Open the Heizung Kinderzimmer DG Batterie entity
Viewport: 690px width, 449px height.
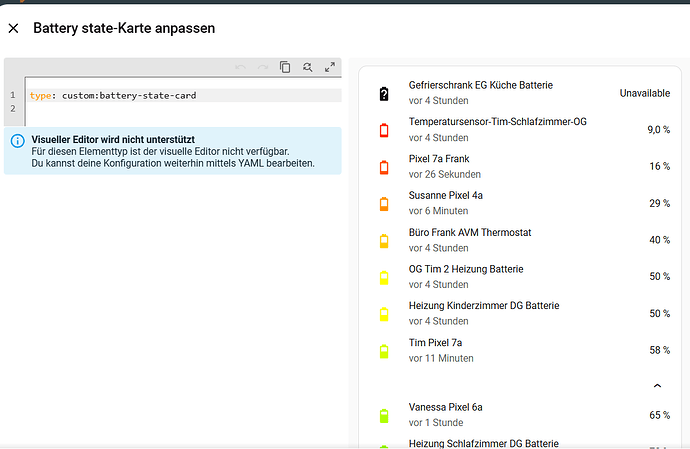(x=521, y=313)
